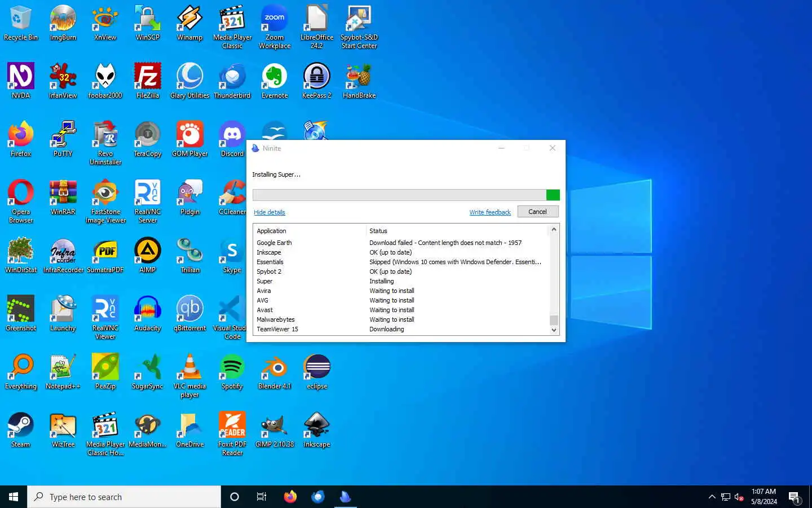Click the eclipse desktop icon

click(x=317, y=372)
